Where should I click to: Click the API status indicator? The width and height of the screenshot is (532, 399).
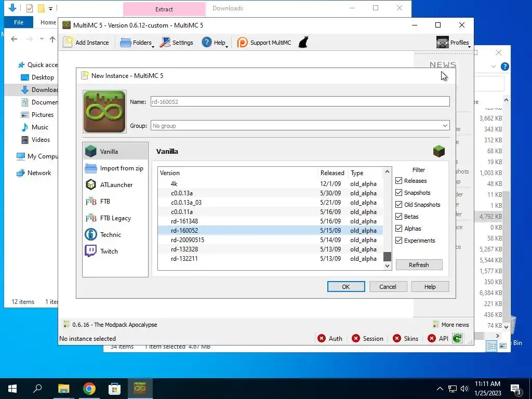pos(438,339)
